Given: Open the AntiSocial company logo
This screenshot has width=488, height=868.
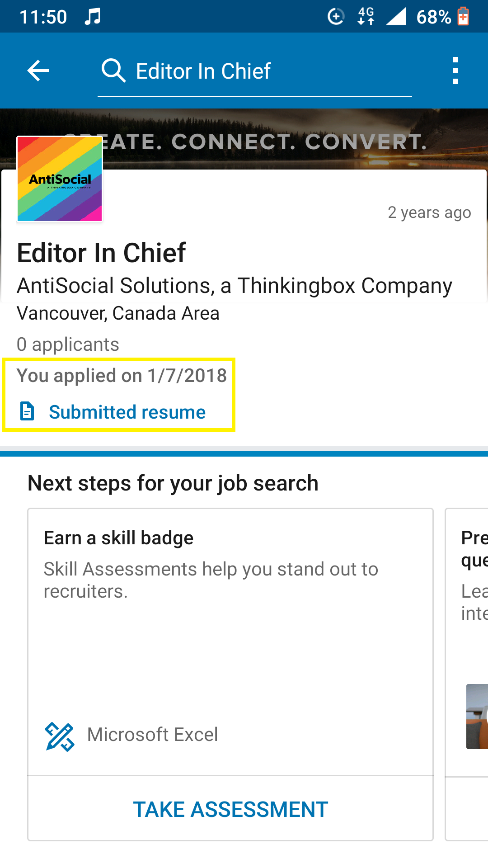Looking at the screenshot, I should click(60, 179).
